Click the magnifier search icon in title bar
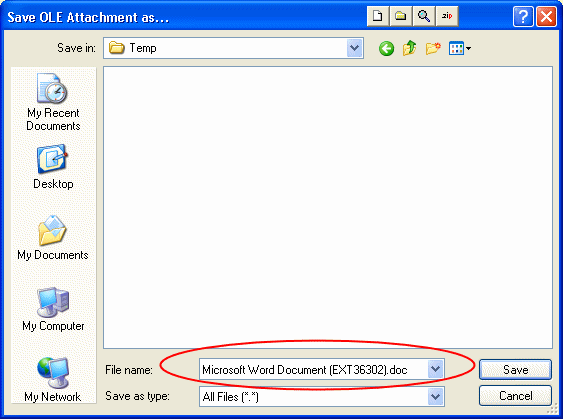The height and width of the screenshot is (419, 563). pyautogui.click(x=424, y=16)
